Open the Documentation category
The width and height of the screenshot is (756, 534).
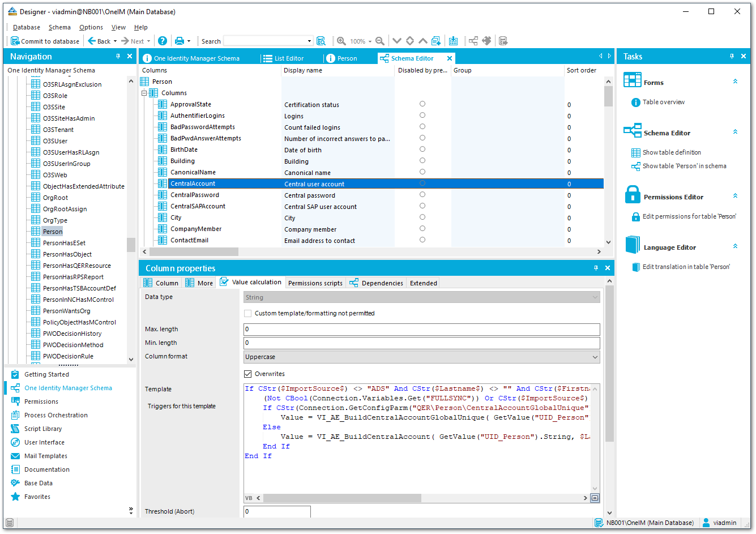[47, 469]
